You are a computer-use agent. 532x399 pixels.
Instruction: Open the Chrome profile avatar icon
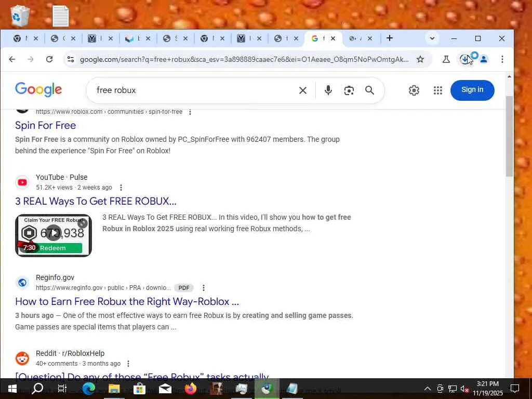[484, 59]
